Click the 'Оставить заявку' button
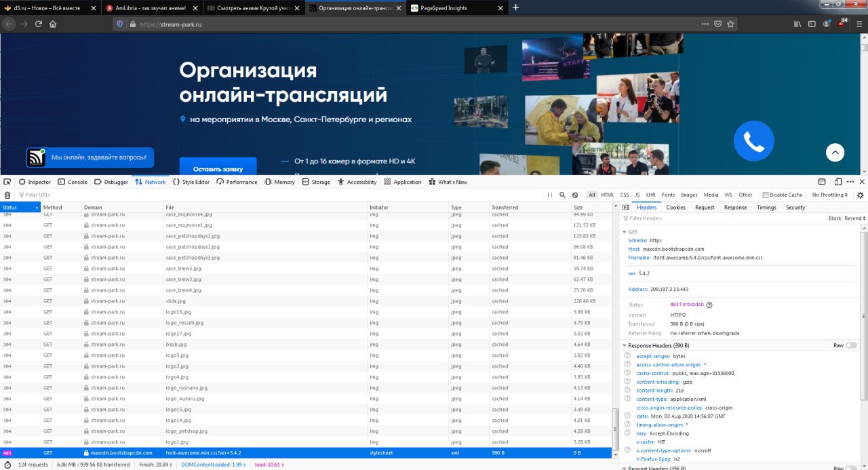 point(218,168)
